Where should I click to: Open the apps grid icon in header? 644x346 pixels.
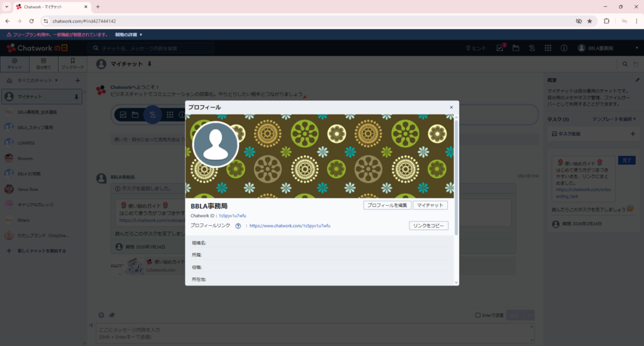[x=548, y=48]
